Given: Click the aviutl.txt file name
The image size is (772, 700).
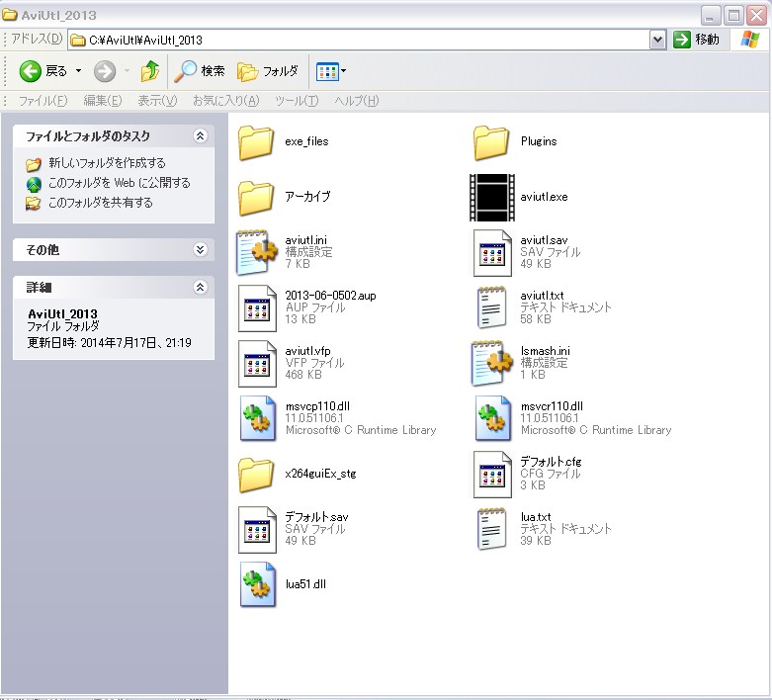Looking at the screenshot, I should tap(542, 296).
